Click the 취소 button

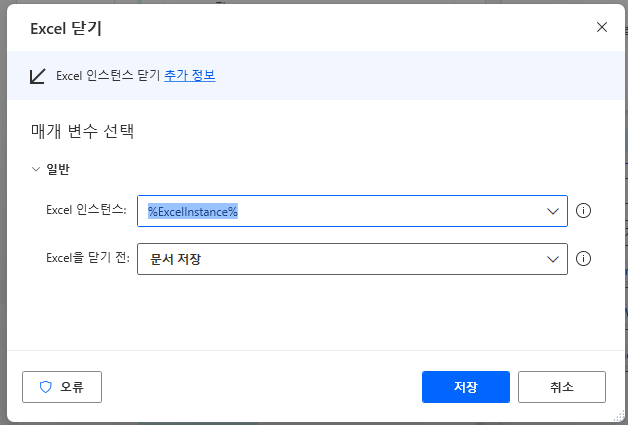pyautogui.click(x=562, y=387)
